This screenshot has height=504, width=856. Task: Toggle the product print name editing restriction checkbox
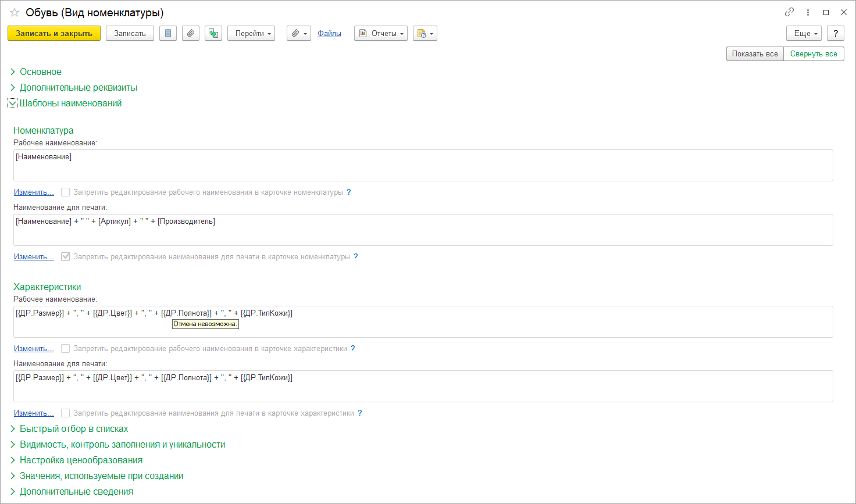[66, 257]
